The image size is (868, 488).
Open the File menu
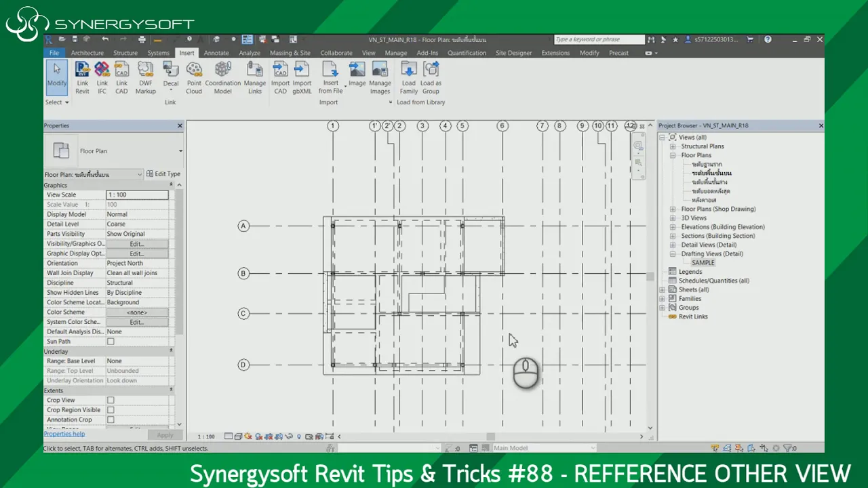coord(54,53)
